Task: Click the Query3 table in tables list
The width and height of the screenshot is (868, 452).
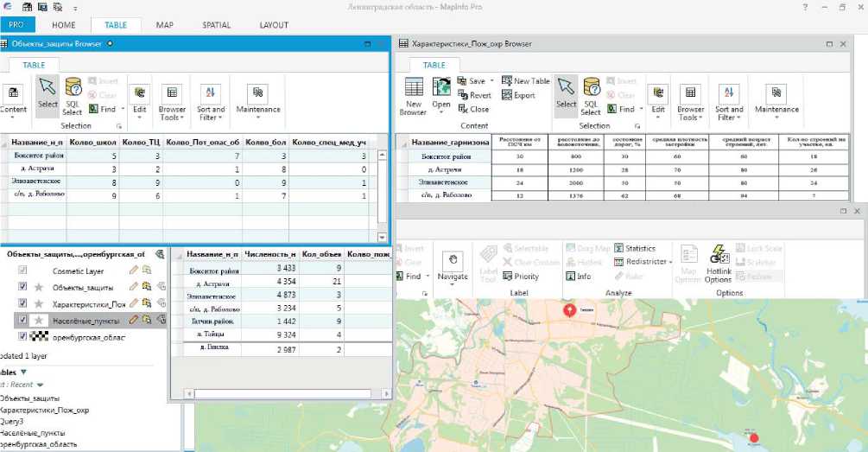Action: pos(14,421)
